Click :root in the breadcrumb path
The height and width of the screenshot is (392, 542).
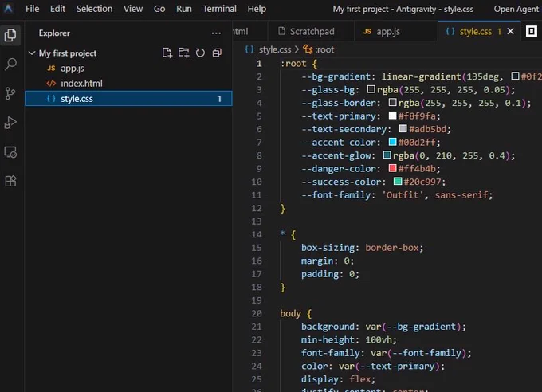click(x=324, y=49)
